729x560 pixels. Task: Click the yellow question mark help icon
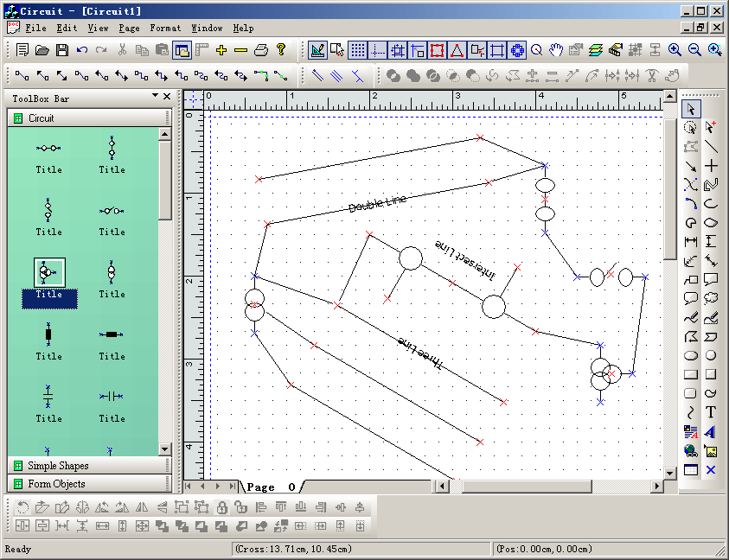tap(281, 50)
